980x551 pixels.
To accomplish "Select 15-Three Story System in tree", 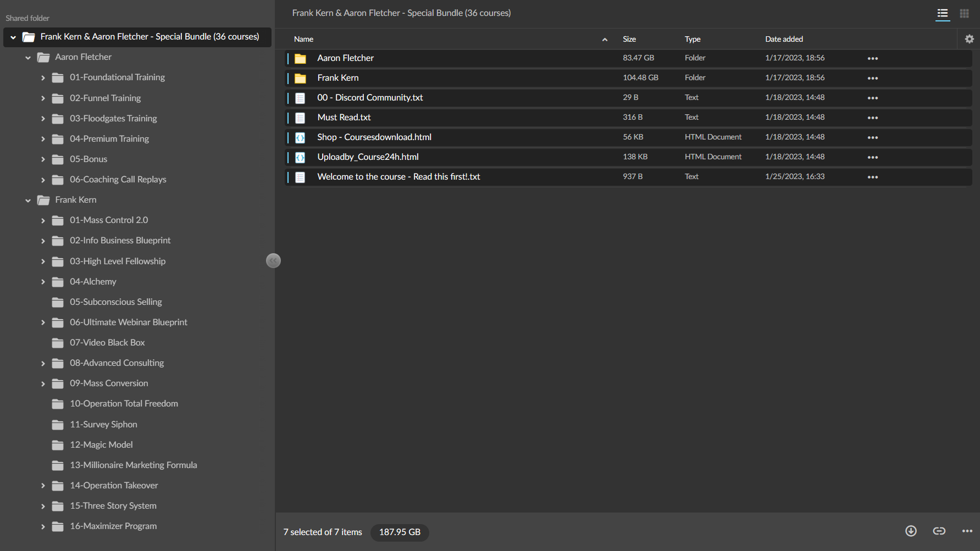I will [113, 505].
